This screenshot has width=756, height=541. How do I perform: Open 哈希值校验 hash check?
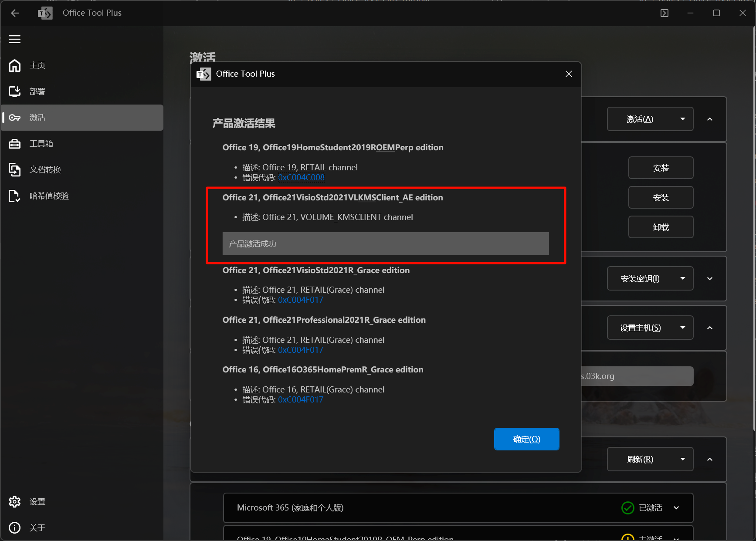point(49,196)
